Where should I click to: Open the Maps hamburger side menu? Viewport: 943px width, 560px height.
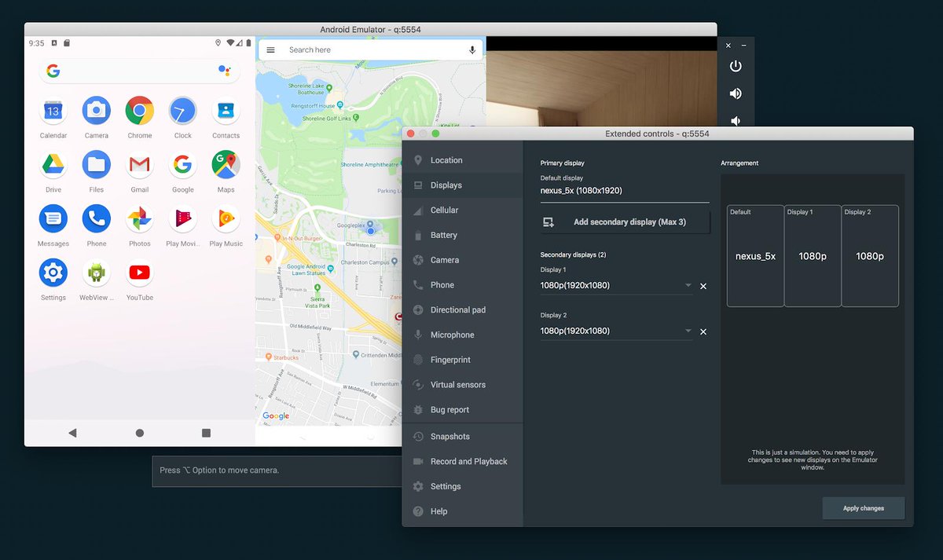pos(270,49)
